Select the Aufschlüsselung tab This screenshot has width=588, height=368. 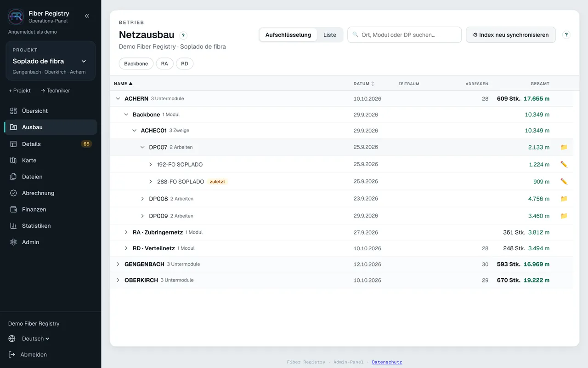288,35
